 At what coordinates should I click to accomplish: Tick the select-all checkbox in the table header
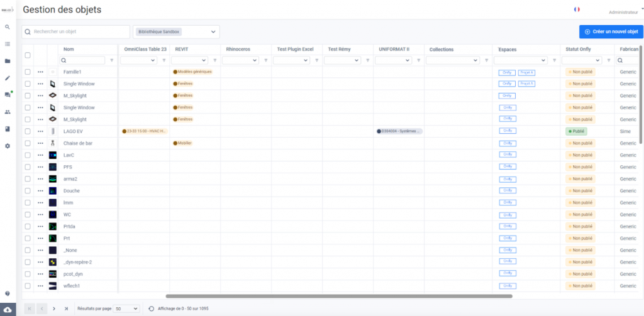click(x=28, y=55)
